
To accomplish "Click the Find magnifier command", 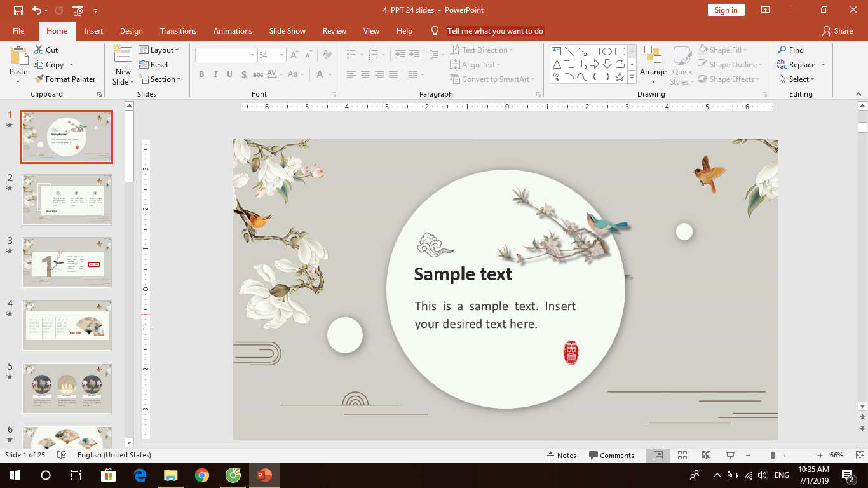I will point(790,50).
